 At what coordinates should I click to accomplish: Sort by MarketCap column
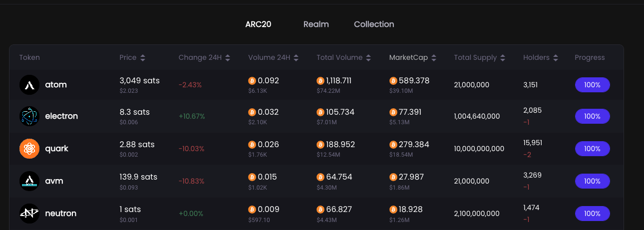coord(413,58)
